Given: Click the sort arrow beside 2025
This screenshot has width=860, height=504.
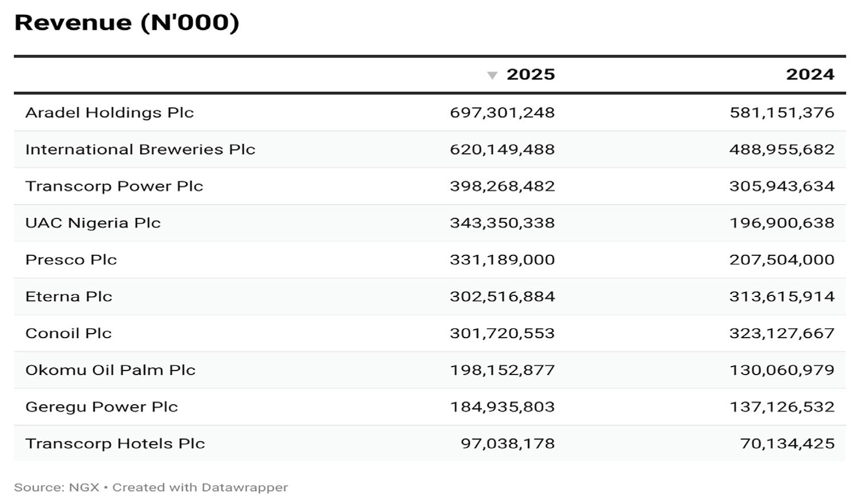Looking at the screenshot, I should 492,75.
